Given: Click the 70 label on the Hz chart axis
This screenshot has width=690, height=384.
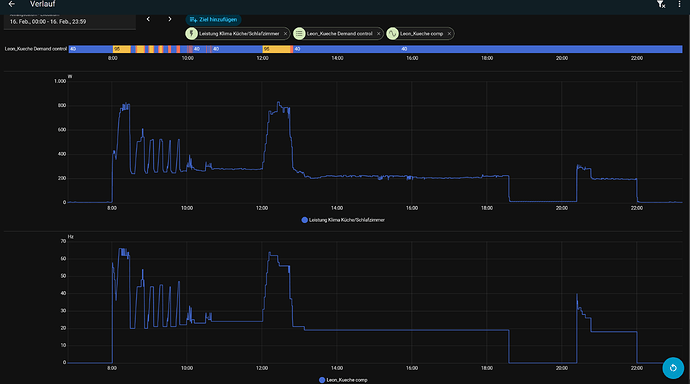Looking at the screenshot, I should coord(63,241).
